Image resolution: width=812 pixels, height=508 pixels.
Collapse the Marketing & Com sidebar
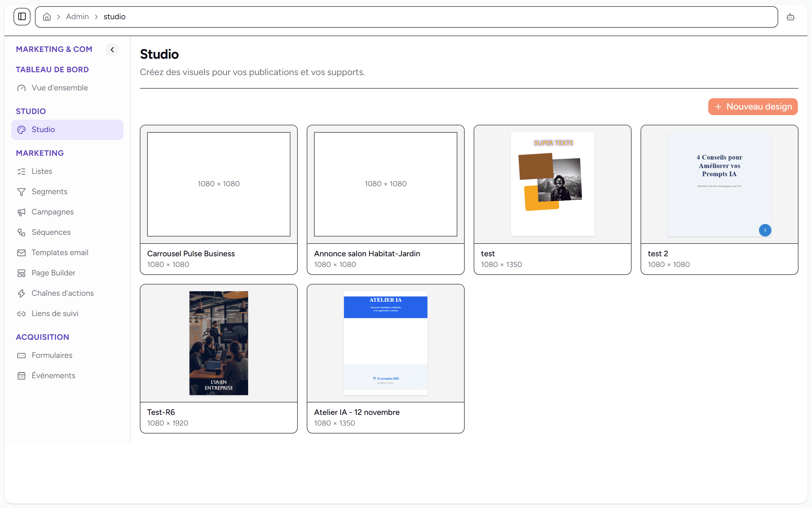tap(112, 49)
